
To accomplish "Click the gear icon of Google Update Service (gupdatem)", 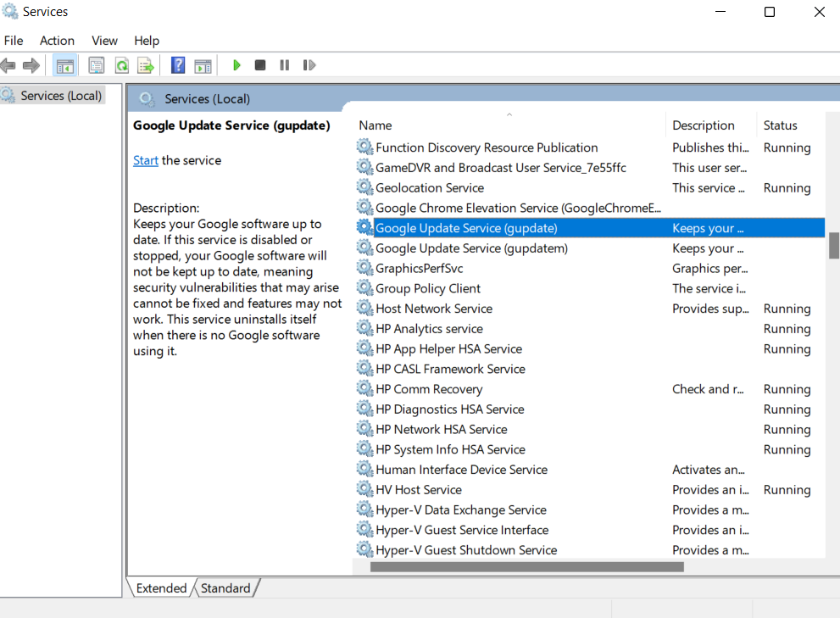I will pos(364,248).
